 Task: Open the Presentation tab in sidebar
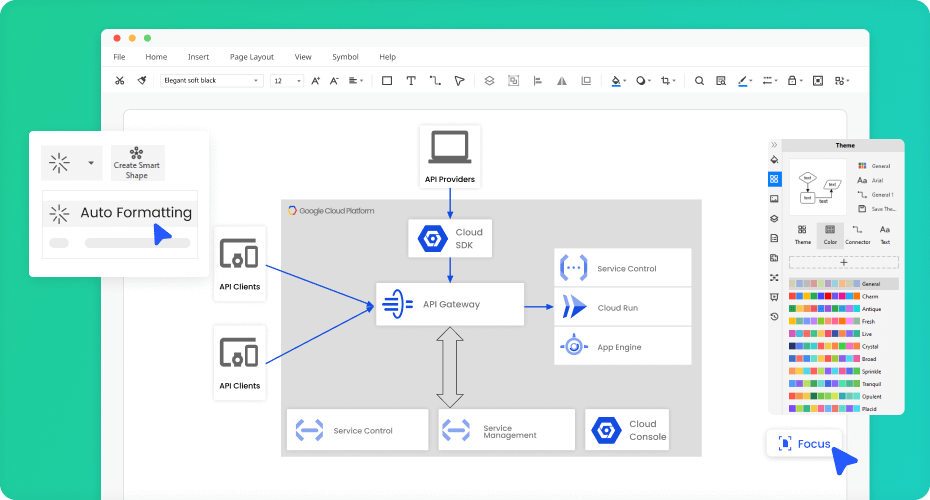774,297
